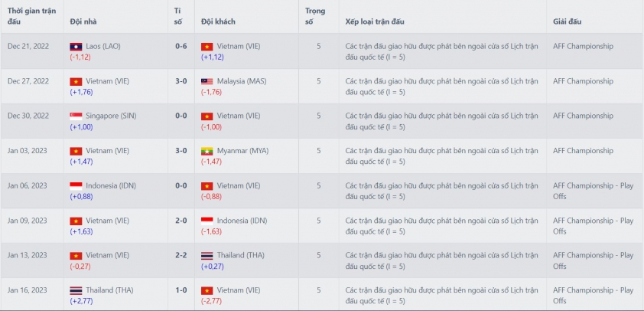This screenshot has height=311, width=644.
Task: Click Indonesia flag in Jan 06 row
Action: [x=76, y=186]
